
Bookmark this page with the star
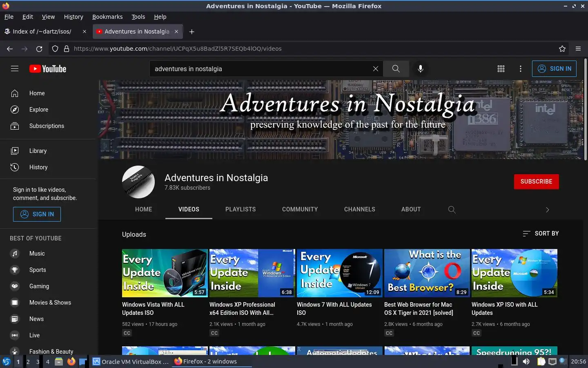[x=562, y=49]
